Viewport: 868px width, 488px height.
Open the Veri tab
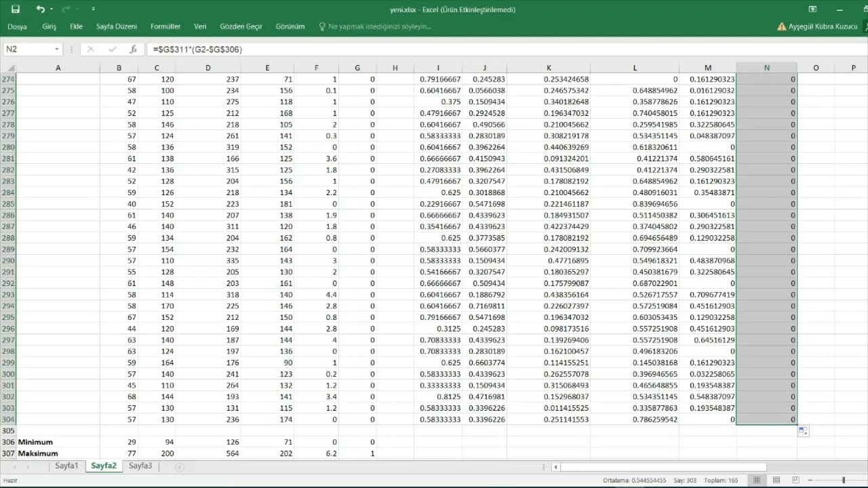click(x=200, y=26)
